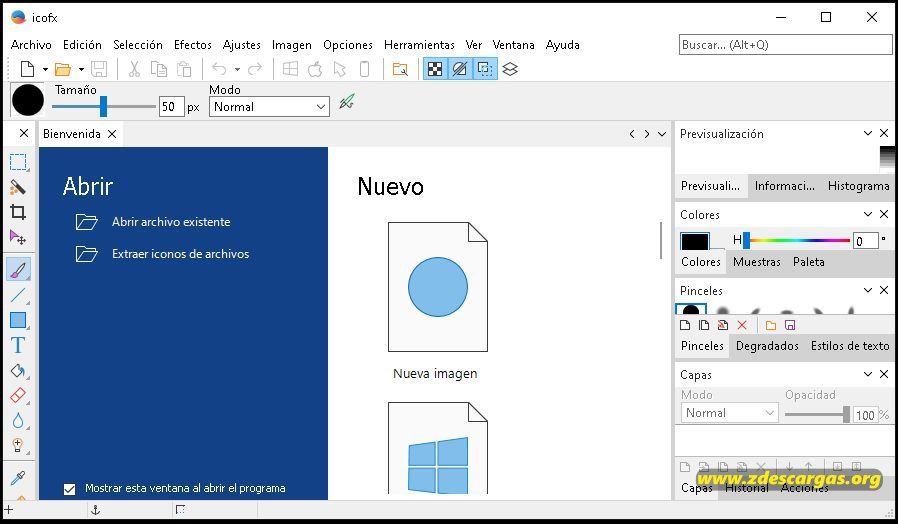Select the Paint Bucket tool
The height and width of the screenshot is (524, 898).
point(18,371)
